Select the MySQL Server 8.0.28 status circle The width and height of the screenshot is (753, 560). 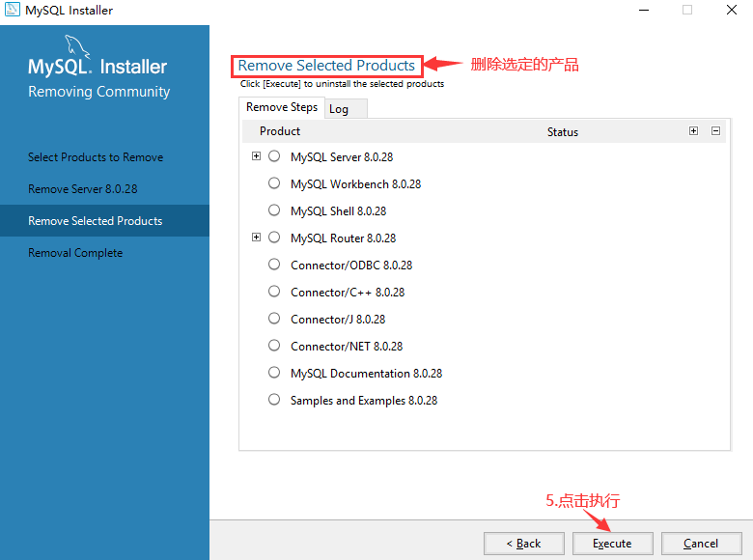[274, 156]
